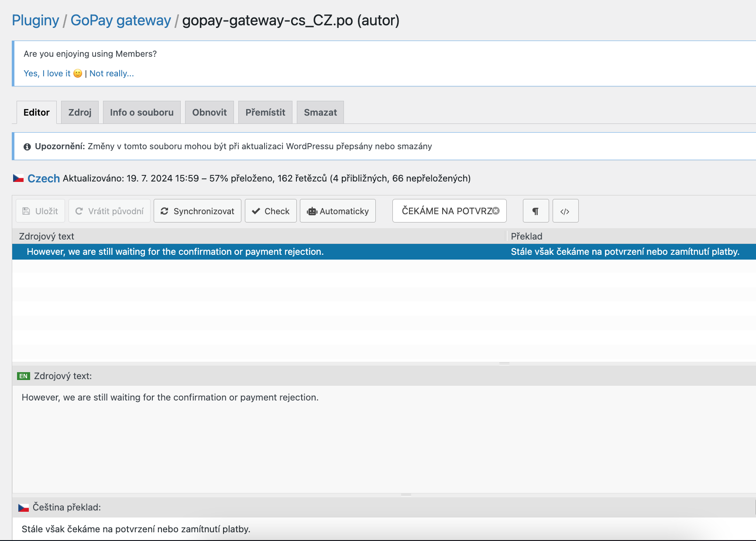Switch to the Zdroj tab
Screen dimensions: 756x541
[80, 113]
